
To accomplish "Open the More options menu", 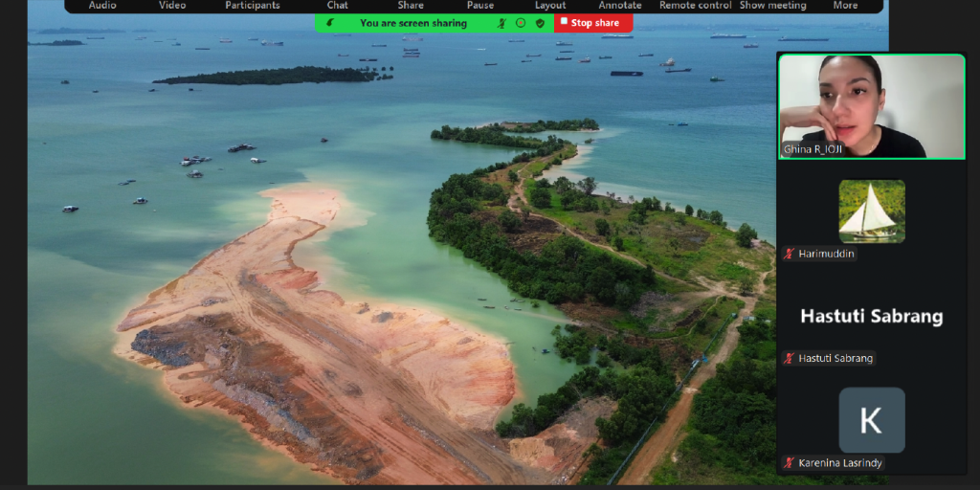I will (x=845, y=6).
